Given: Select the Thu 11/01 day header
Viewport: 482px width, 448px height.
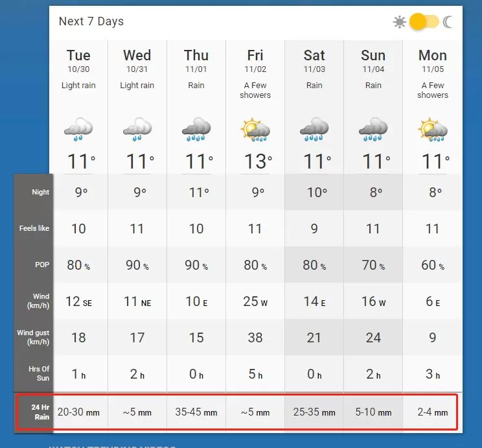Looking at the screenshot, I should pyautogui.click(x=196, y=61).
